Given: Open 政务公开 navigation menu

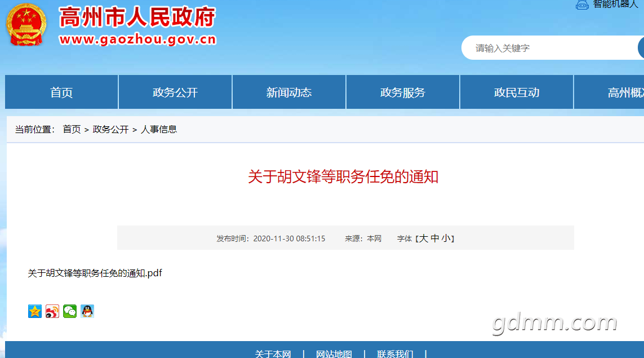Looking at the screenshot, I should click(x=175, y=92).
